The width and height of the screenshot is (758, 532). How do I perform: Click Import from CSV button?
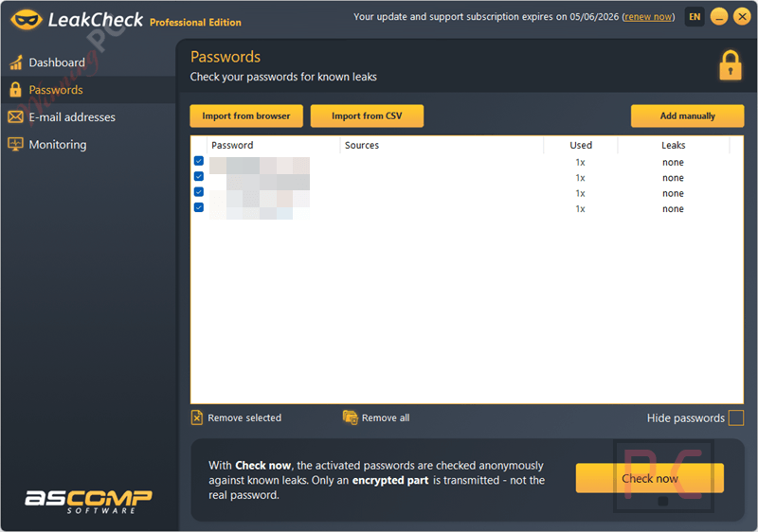(x=367, y=115)
